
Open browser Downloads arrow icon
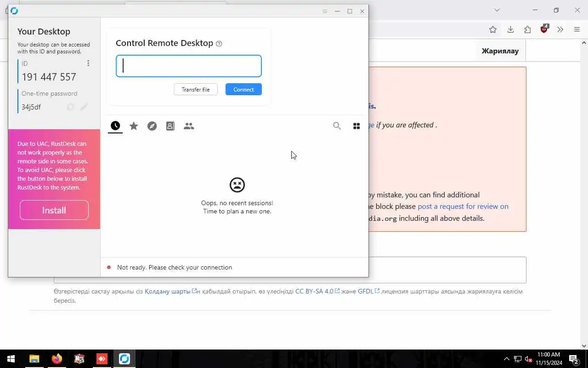point(510,29)
